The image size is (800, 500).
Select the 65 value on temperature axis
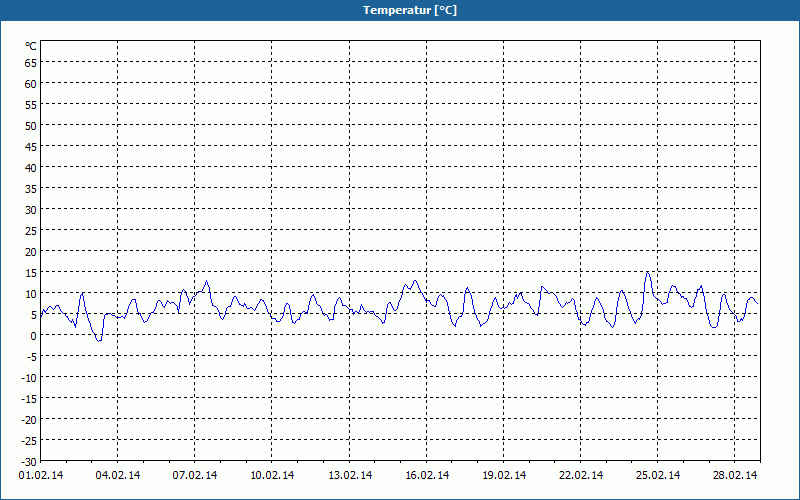pos(31,63)
